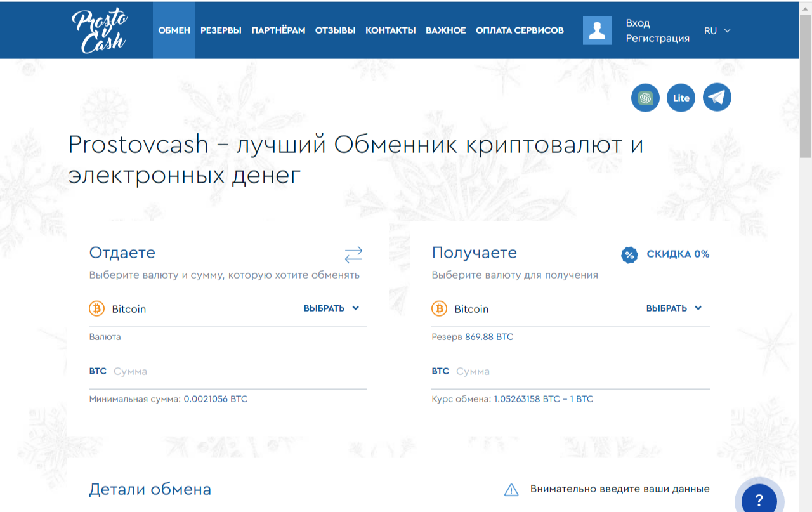Open the ОТЗЫВЫ menu item
The width and height of the screenshot is (812, 512).
(336, 30)
